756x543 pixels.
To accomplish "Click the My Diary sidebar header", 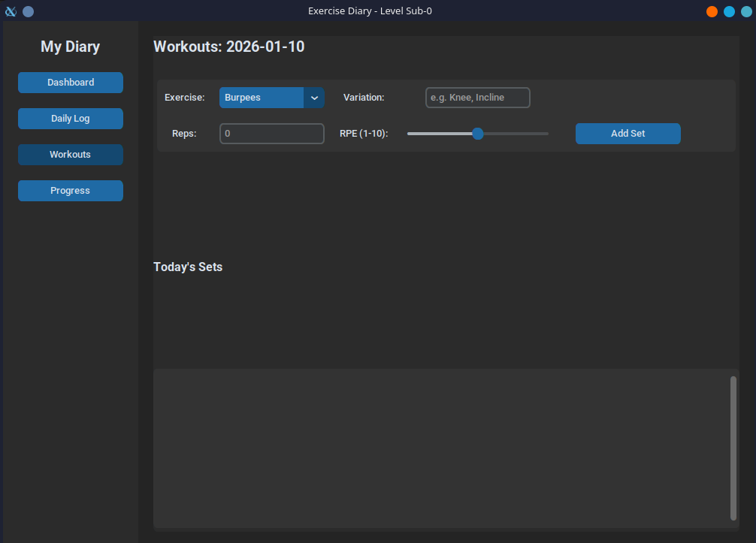I will 70,46.
